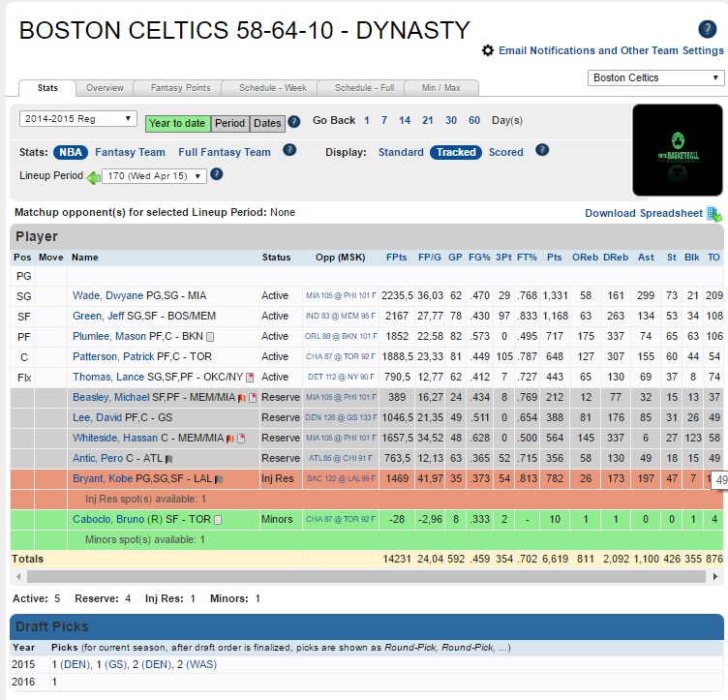Set display to Scored
This screenshot has height=700, width=728.
click(505, 152)
